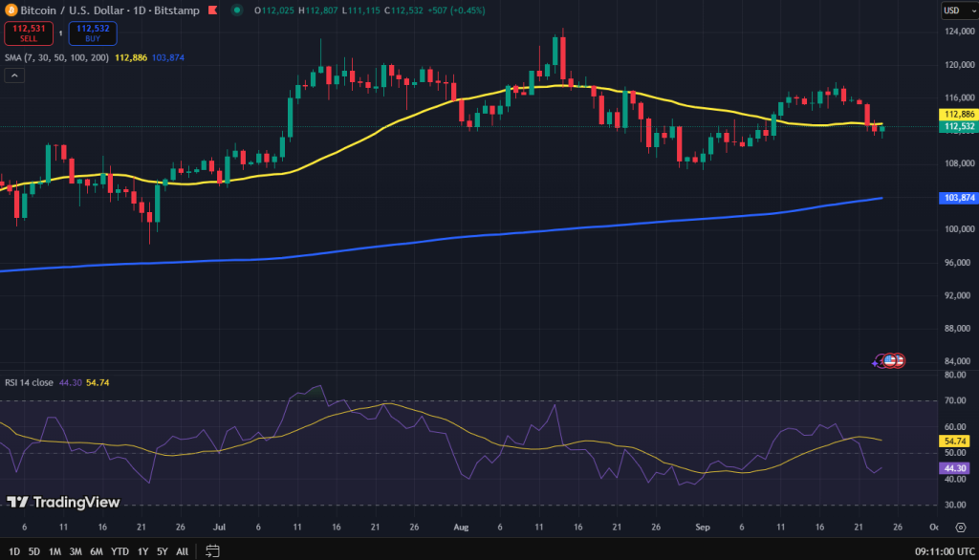This screenshot has height=560, width=979.
Task: Select the 1M time range
Action: 54,551
